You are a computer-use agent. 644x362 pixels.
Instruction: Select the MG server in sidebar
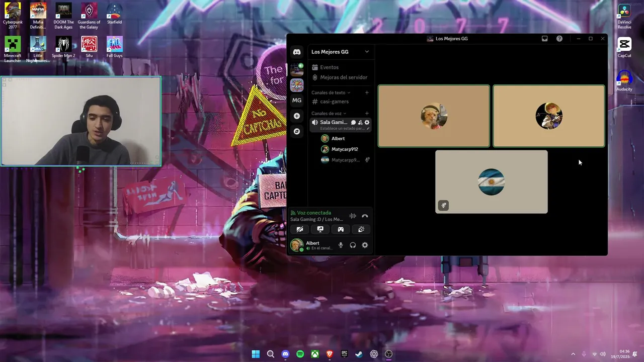point(297,100)
